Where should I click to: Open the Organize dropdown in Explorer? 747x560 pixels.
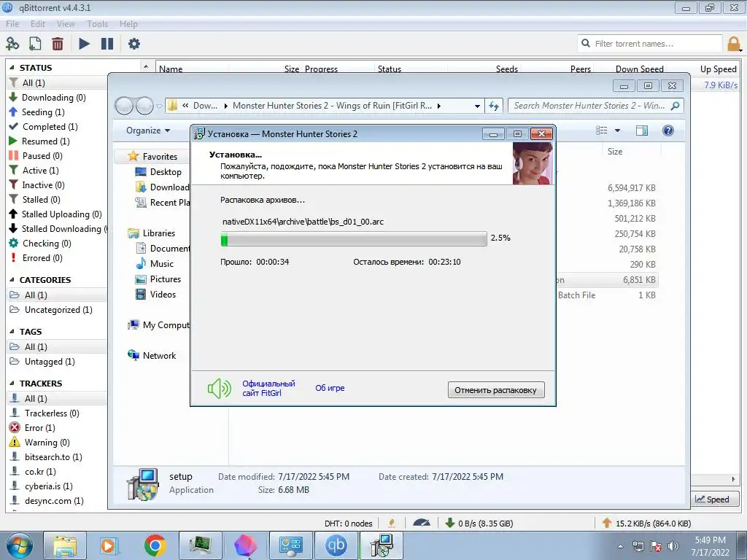point(147,131)
